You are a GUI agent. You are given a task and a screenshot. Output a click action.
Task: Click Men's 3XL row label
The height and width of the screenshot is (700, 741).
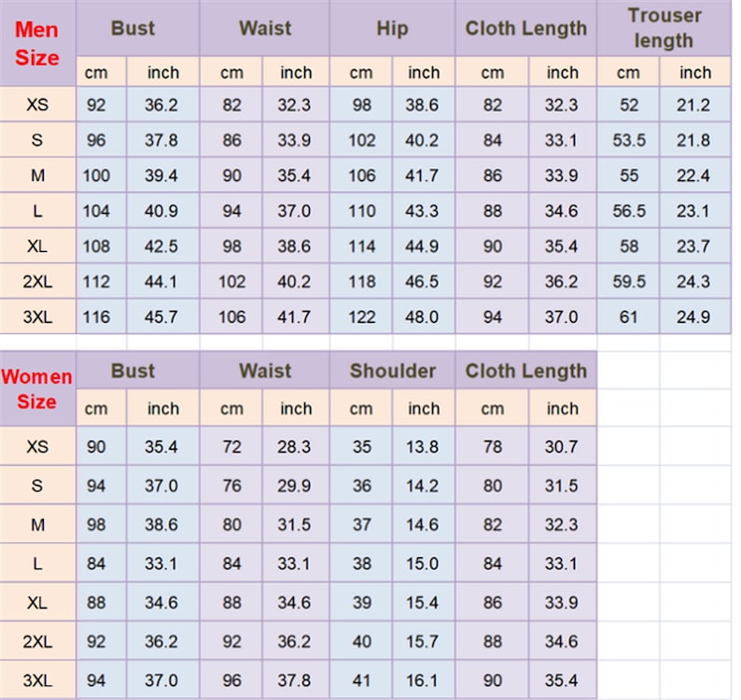(x=37, y=317)
